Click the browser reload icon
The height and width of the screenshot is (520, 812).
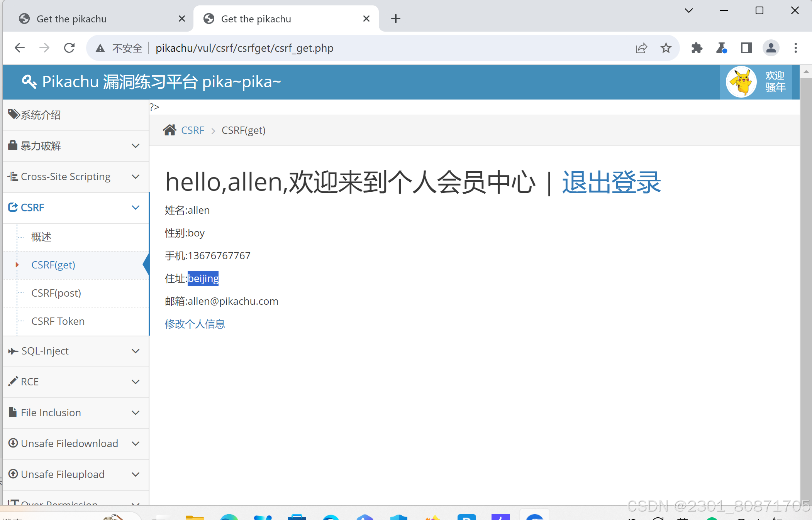coord(69,48)
